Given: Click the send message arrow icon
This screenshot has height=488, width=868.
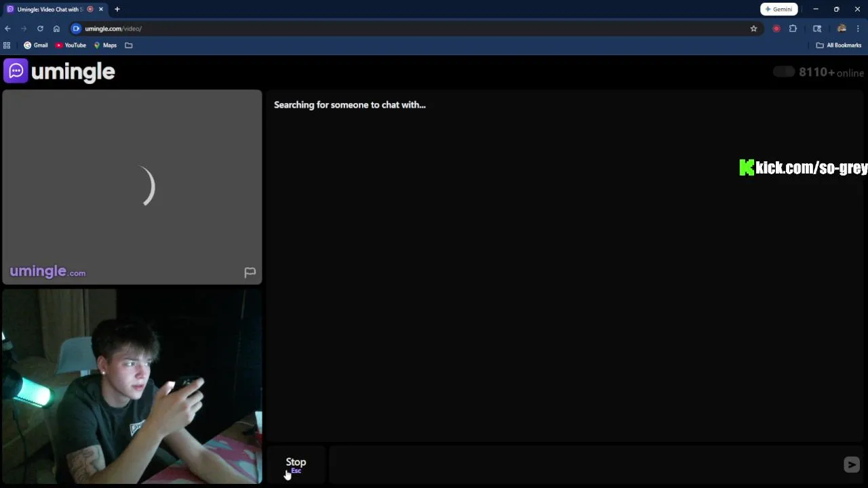Looking at the screenshot, I should click(851, 464).
